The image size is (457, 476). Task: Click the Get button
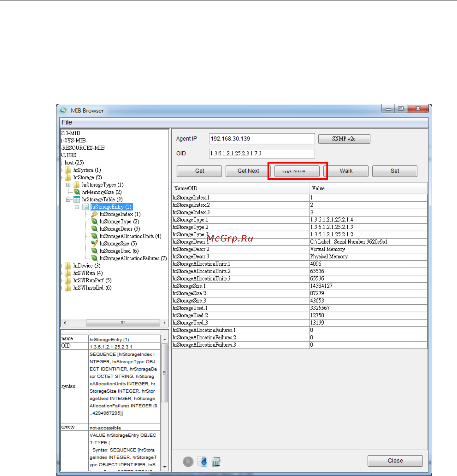tap(199, 171)
